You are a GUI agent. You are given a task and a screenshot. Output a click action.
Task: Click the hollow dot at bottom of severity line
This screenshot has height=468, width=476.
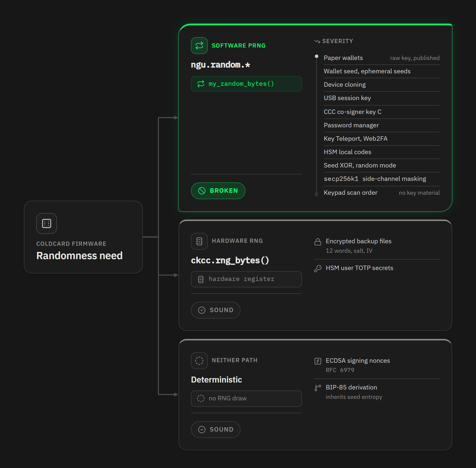pos(317,194)
